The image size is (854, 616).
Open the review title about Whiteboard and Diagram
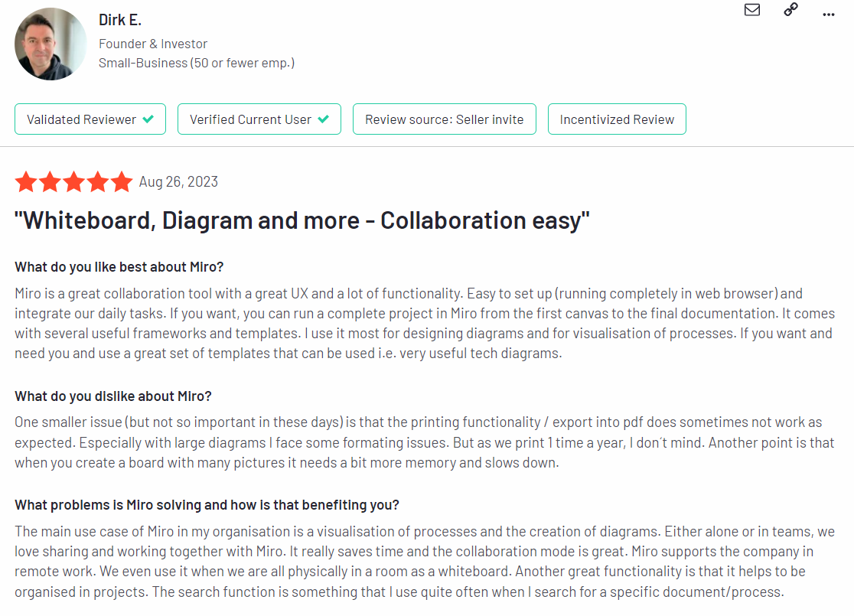302,220
